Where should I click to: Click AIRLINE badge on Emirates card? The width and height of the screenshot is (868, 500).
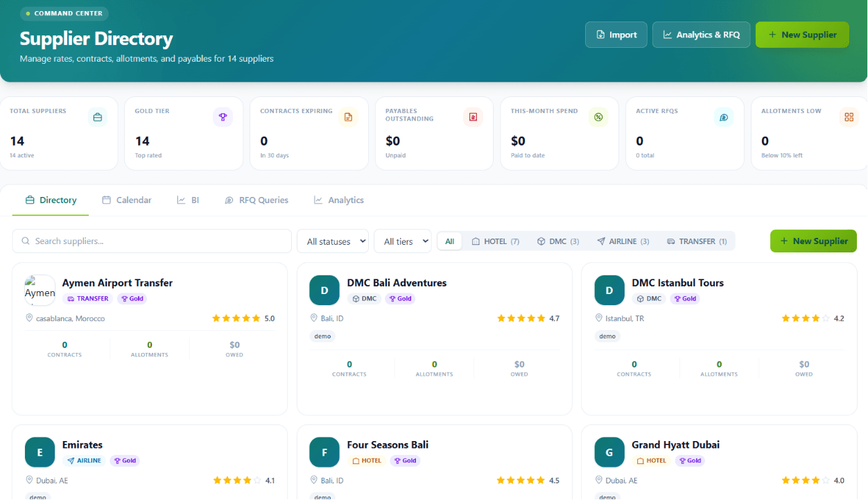pos(84,460)
